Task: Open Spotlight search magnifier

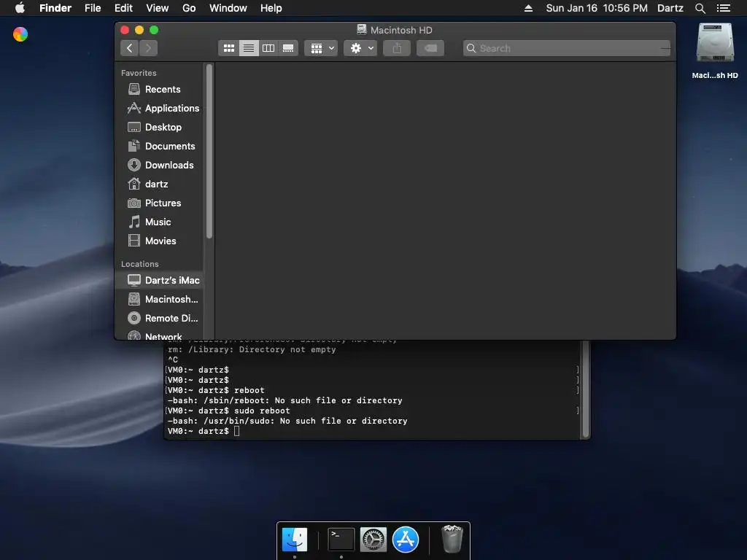Action: click(700, 8)
